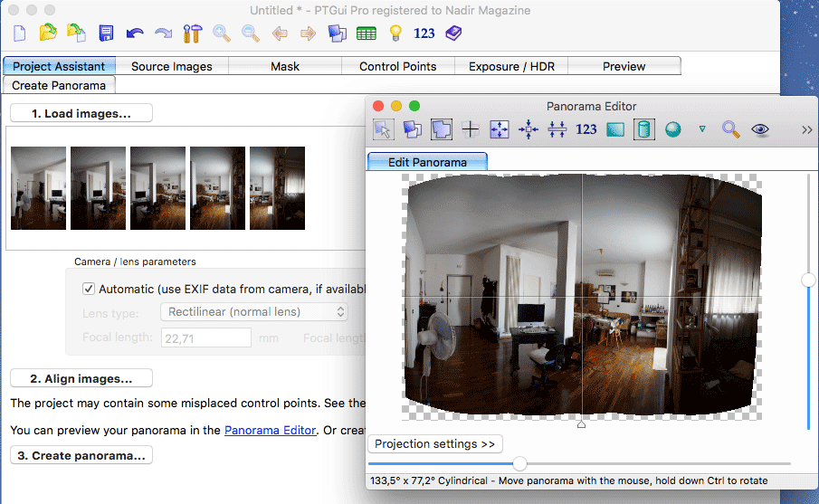Viewport: 819px width, 504px height.
Task: Click the center point crosshair icon in Panorama Editor
Action: [x=470, y=129]
